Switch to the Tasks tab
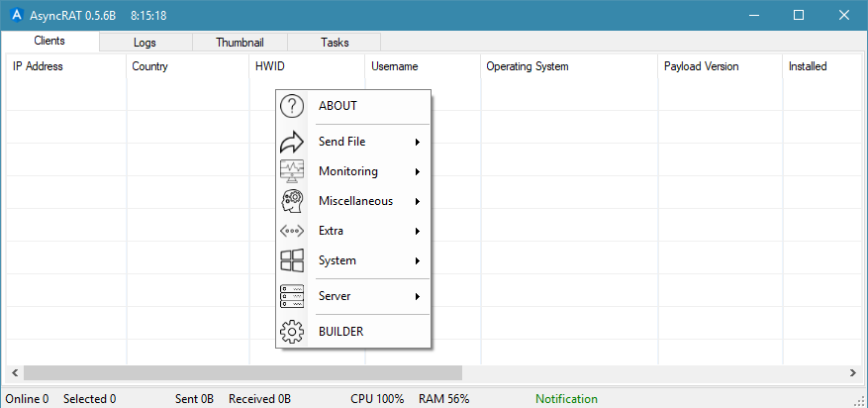Screen dimensions: 868x408 click(335, 43)
